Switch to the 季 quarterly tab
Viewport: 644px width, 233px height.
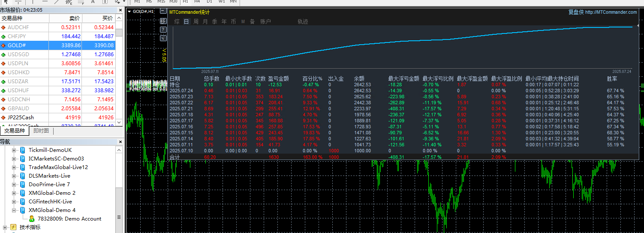click(214, 21)
